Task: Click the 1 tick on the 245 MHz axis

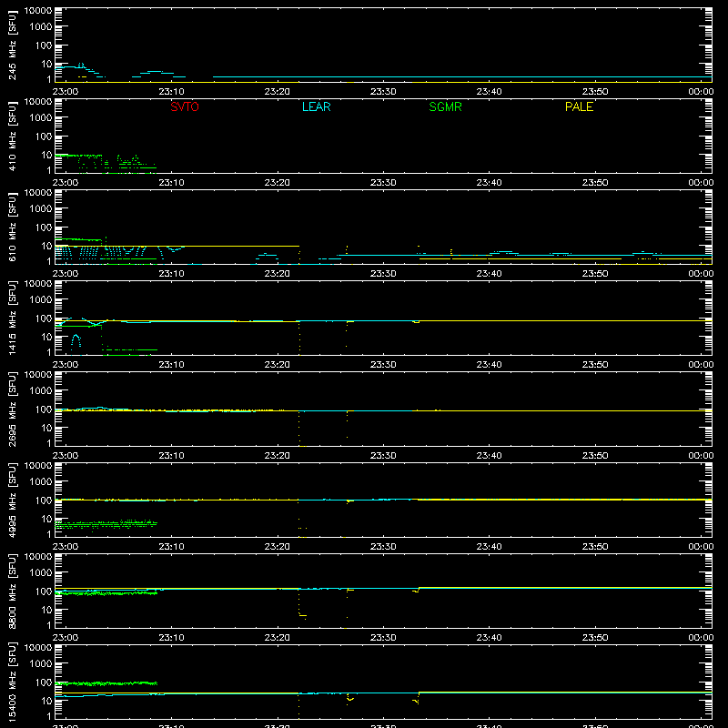Action: tap(49, 79)
